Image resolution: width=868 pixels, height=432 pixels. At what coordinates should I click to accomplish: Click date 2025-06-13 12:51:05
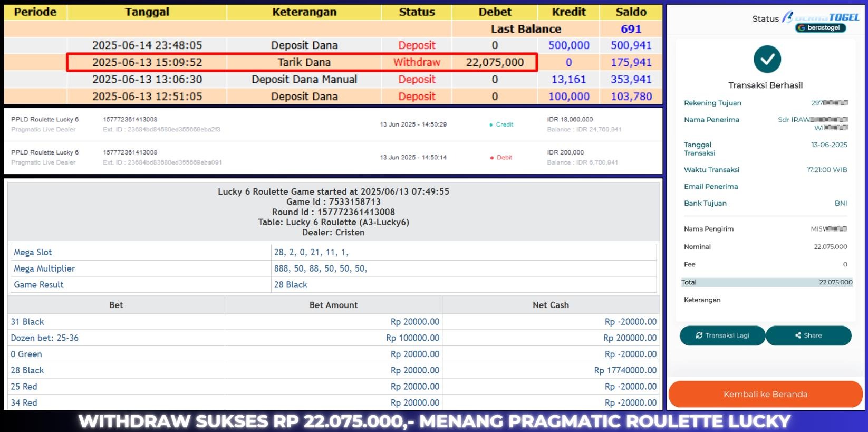coord(147,97)
